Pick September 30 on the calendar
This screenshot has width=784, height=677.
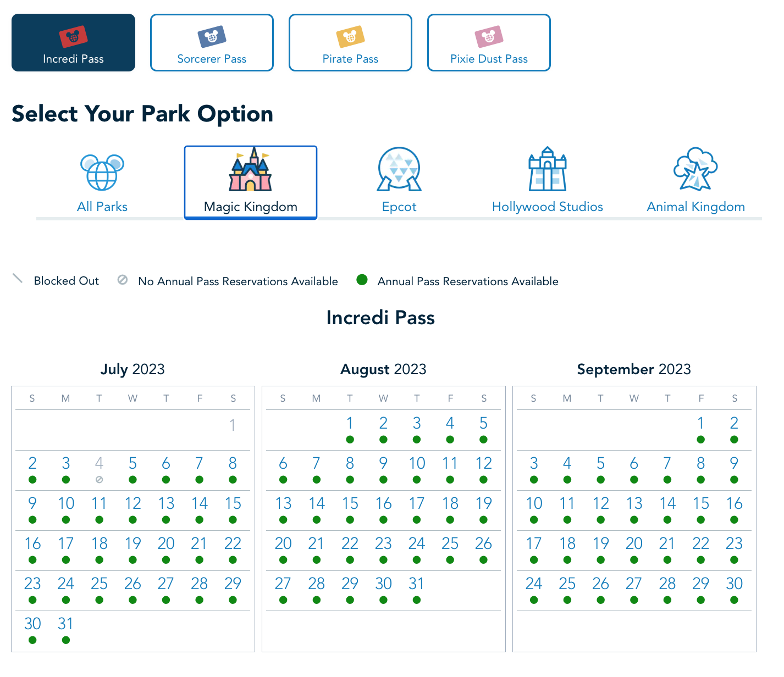click(x=734, y=590)
